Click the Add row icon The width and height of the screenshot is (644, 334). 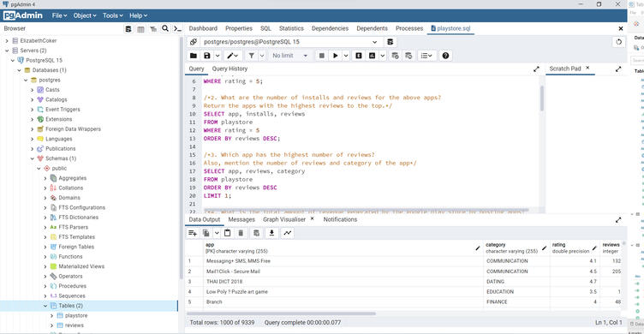[x=193, y=233]
